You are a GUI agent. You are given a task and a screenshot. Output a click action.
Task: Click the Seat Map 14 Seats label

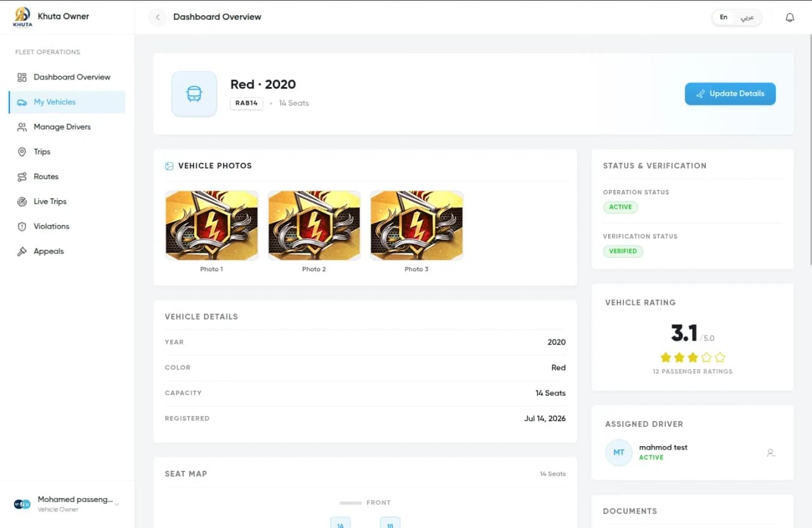click(x=552, y=474)
